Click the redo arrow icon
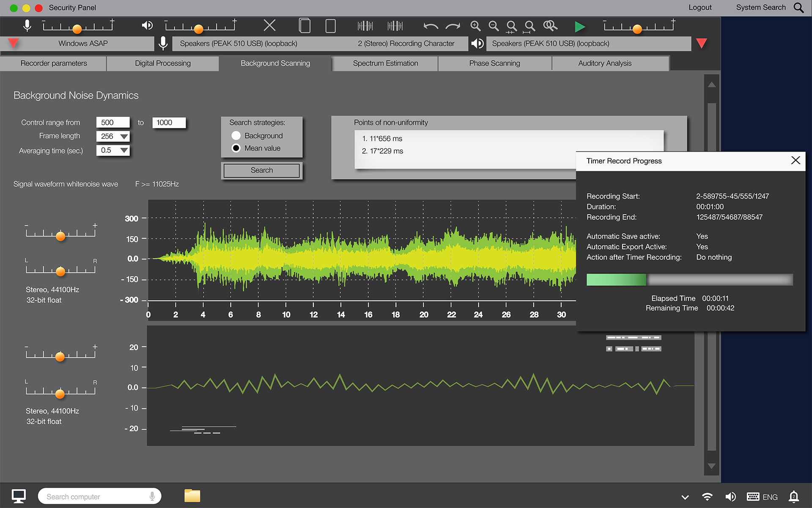Image resolution: width=812 pixels, height=508 pixels. (x=453, y=26)
